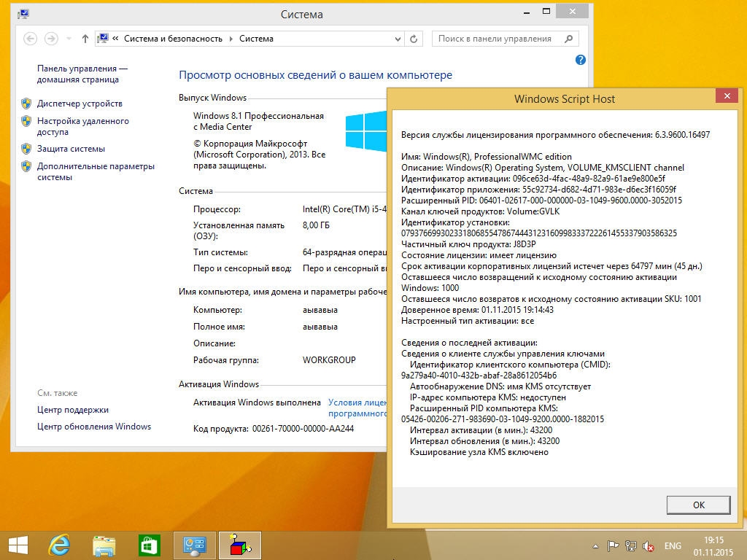Expand the arrow between the two breadcrumbs
Screen dimensions: 747x560
pyautogui.click(x=231, y=39)
